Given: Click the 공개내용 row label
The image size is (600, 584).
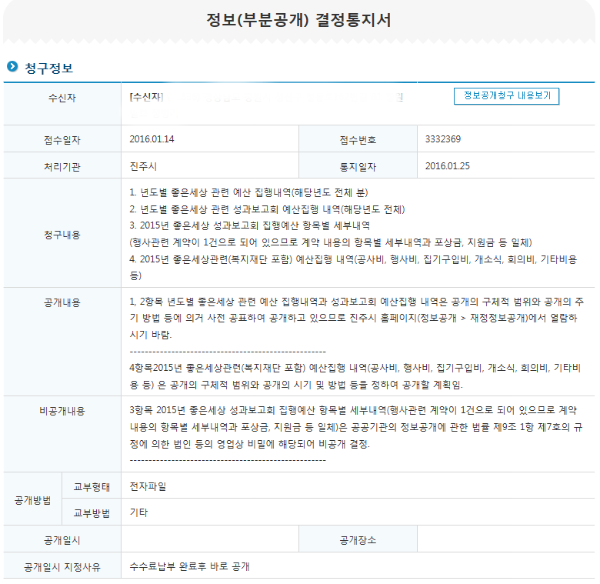Looking at the screenshot, I should (x=61, y=300).
